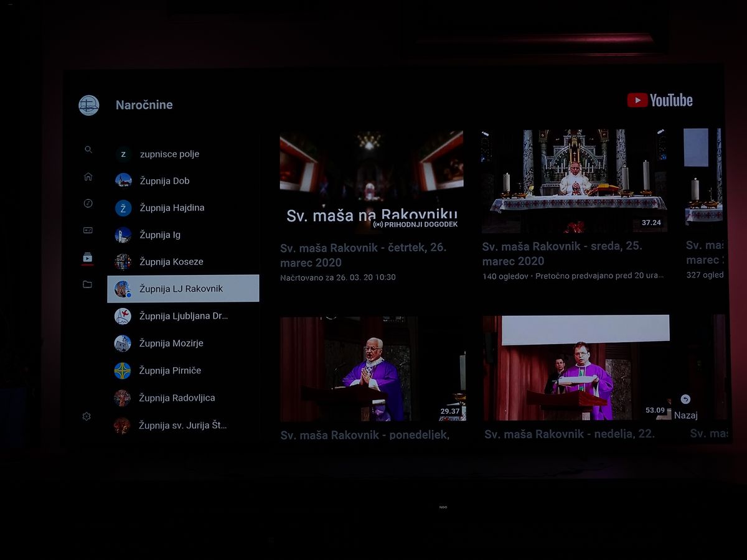Open the Music section icon
This screenshot has height=560, width=747.
pos(88,203)
